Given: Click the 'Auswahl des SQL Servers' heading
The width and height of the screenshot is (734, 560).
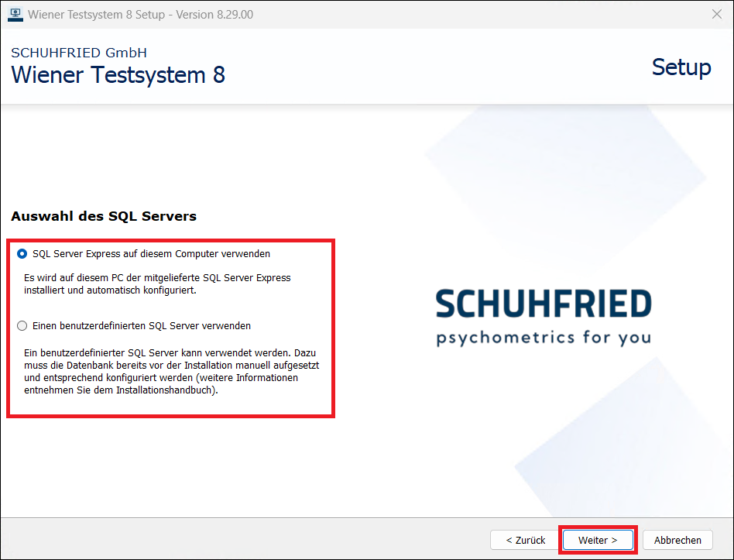Looking at the screenshot, I should coord(103,216).
